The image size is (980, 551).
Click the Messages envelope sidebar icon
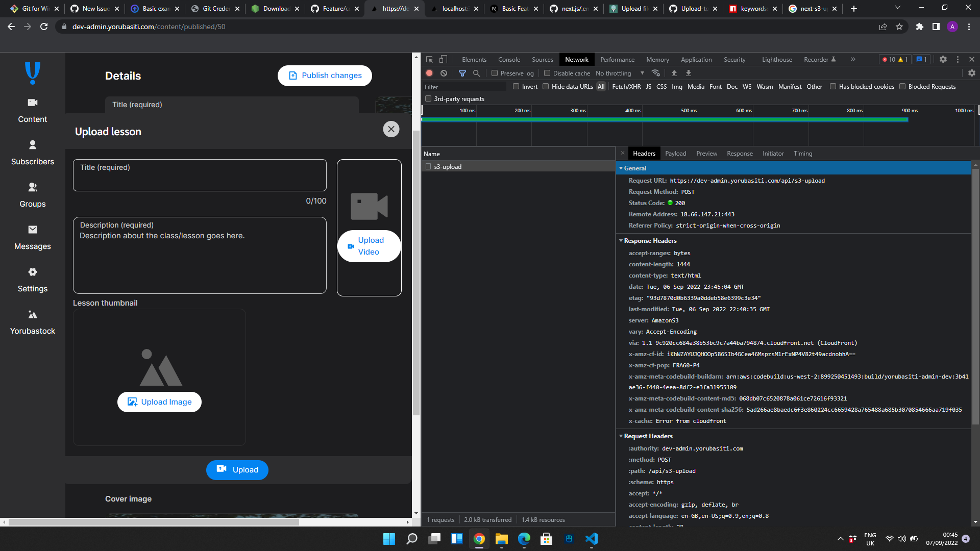click(33, 230)
